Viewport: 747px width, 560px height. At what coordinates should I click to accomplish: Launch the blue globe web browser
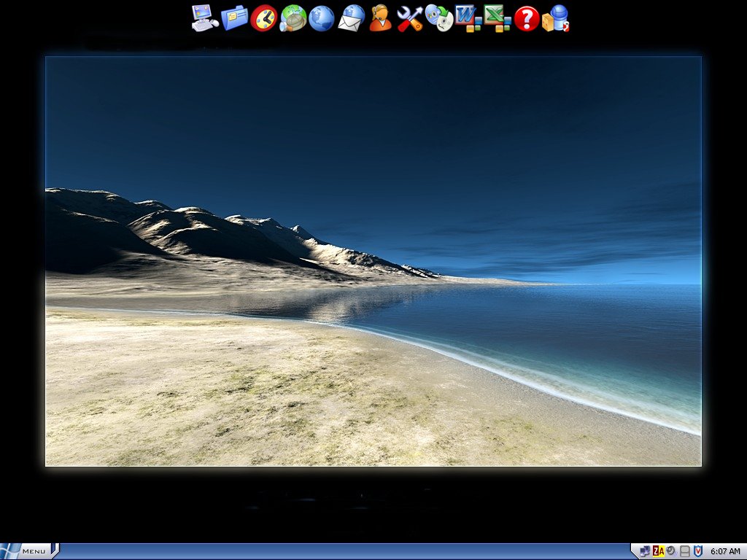[322, 17]
